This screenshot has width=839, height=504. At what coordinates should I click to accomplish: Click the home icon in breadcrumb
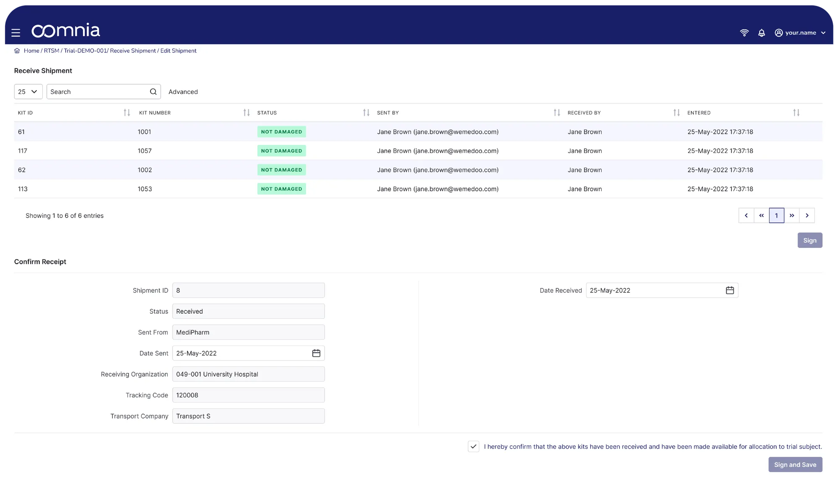[x=17, y=51]
